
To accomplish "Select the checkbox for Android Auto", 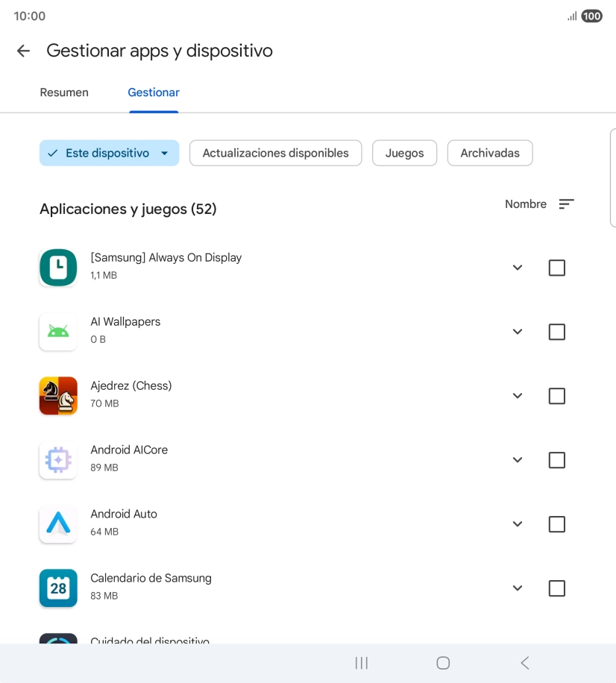I will (556, 523).
